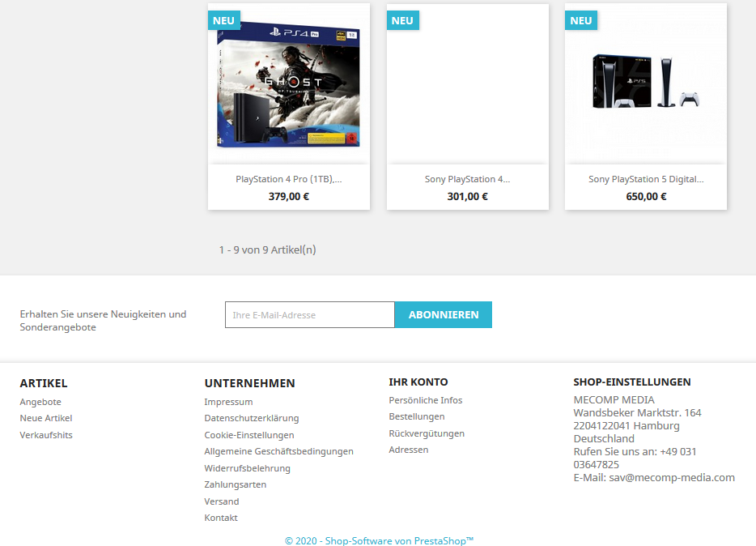Click the ARTIKEL footer heading
Image resolution: width=756 pixels, height=546 pixels.
pyautogui.click(x=44, y=383)
